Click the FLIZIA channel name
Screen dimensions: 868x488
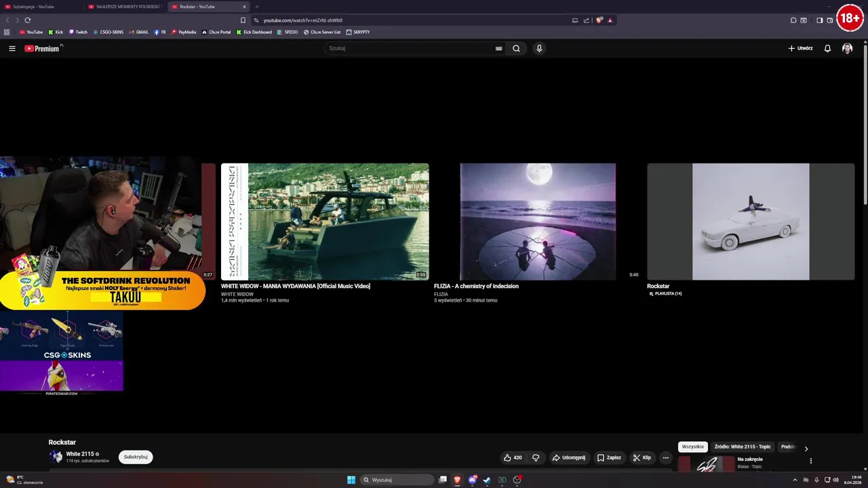click(441, 294)
